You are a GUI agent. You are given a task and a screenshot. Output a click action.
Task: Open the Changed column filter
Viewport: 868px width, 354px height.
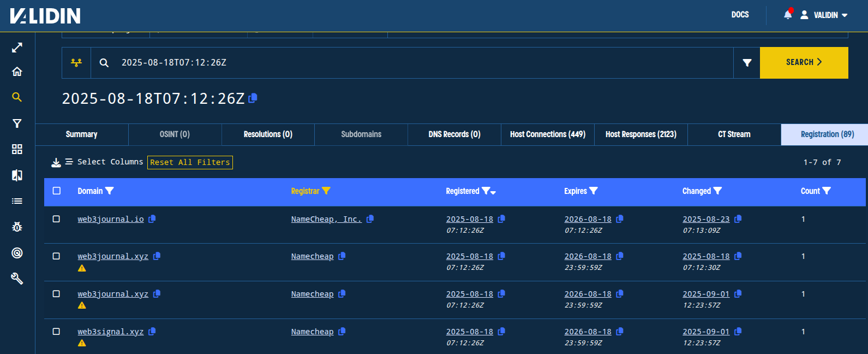[x=717, y=191]
